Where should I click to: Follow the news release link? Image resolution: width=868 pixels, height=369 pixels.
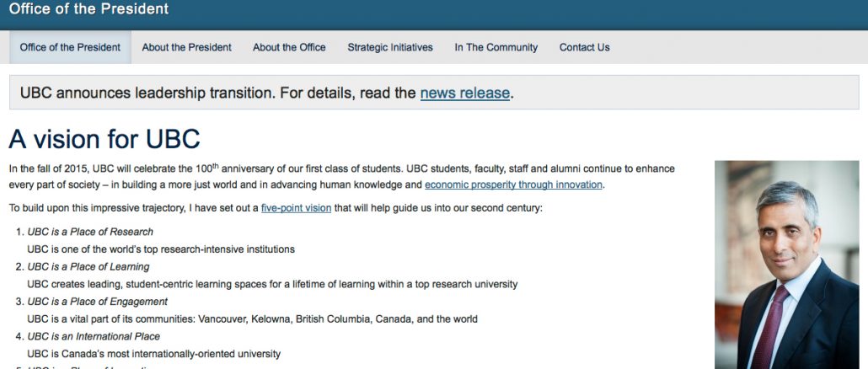point(464,93)
